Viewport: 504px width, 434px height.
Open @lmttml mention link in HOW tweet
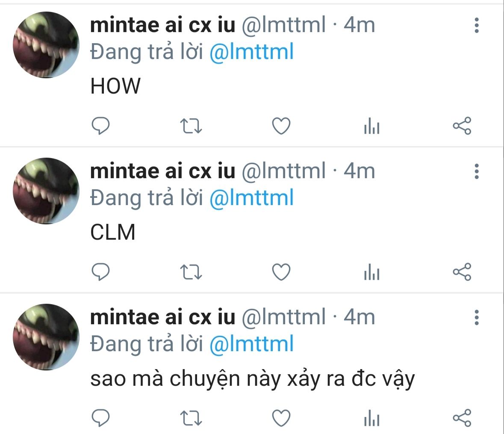(251, 53)
